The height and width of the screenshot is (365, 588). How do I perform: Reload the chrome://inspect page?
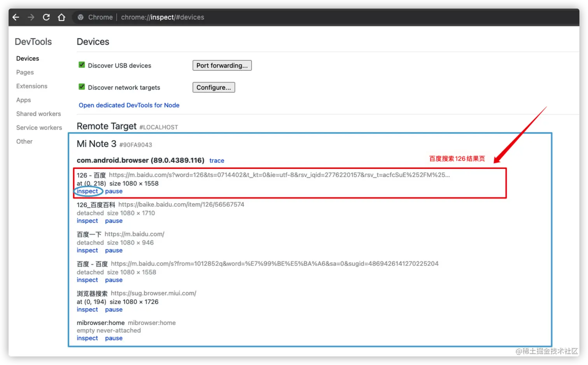46,17
